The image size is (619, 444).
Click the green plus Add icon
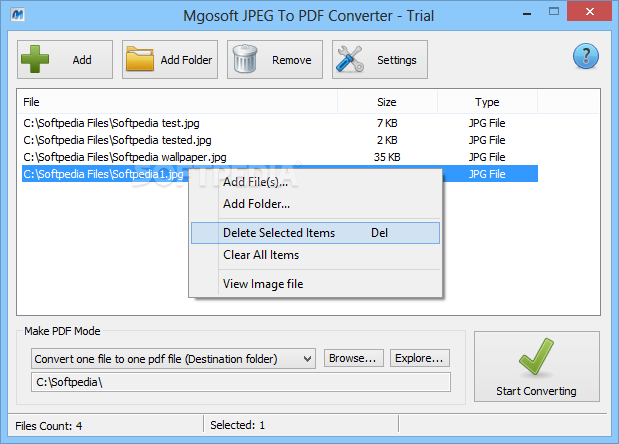click(x=35, y=59)
